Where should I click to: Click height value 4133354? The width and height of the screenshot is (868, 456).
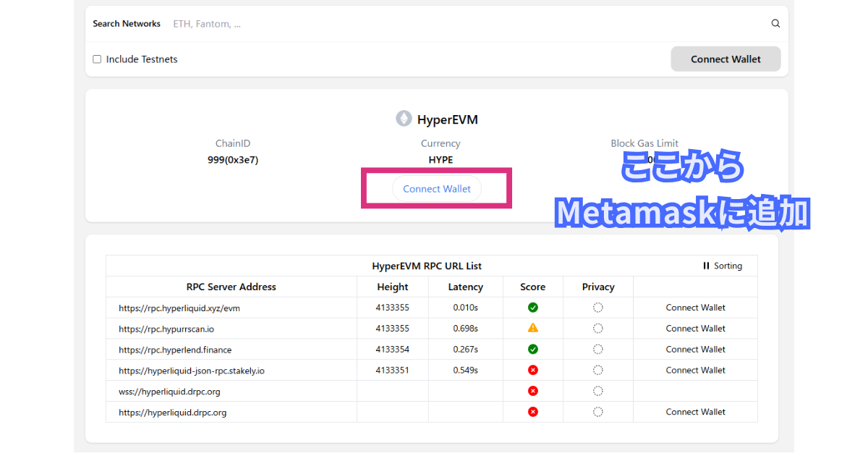click(x=393, y=349)
